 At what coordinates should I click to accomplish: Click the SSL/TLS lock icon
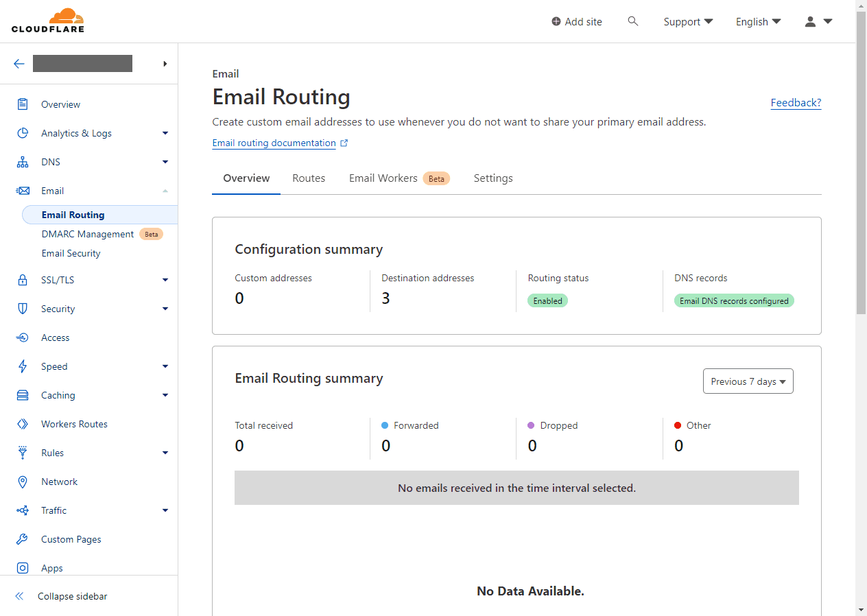(x=23, y=280)
